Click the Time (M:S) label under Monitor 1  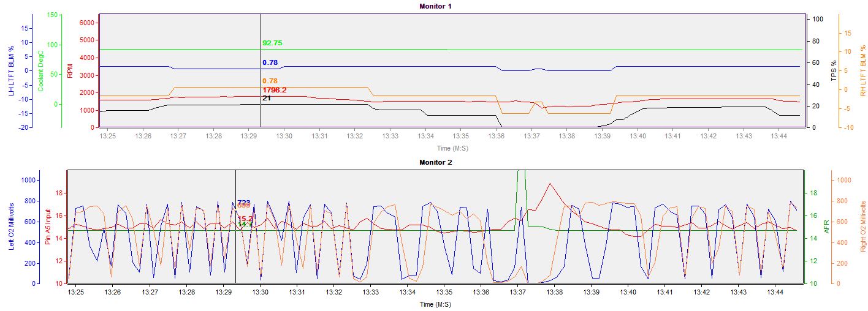(x=452, y=148)
